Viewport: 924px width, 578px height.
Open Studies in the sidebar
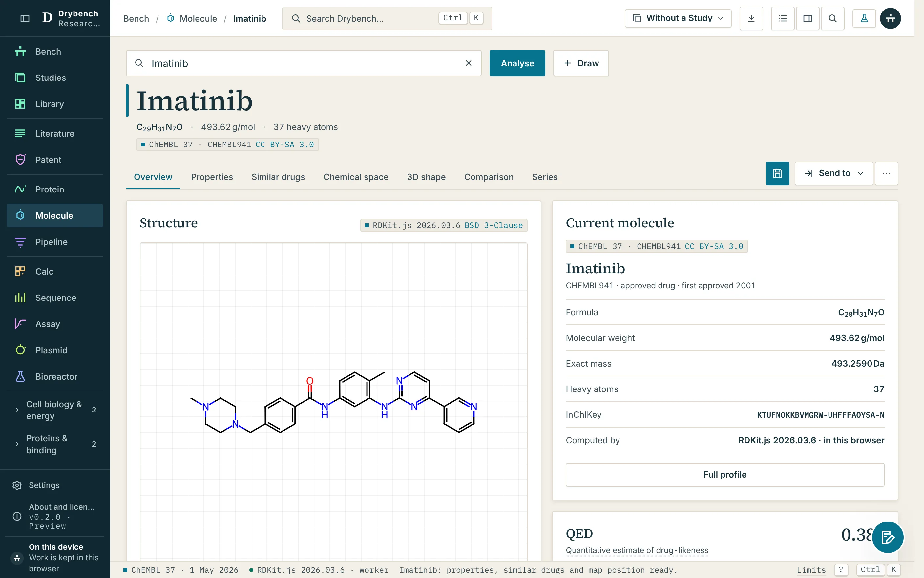pyautogui.click(x=54, y=78)
